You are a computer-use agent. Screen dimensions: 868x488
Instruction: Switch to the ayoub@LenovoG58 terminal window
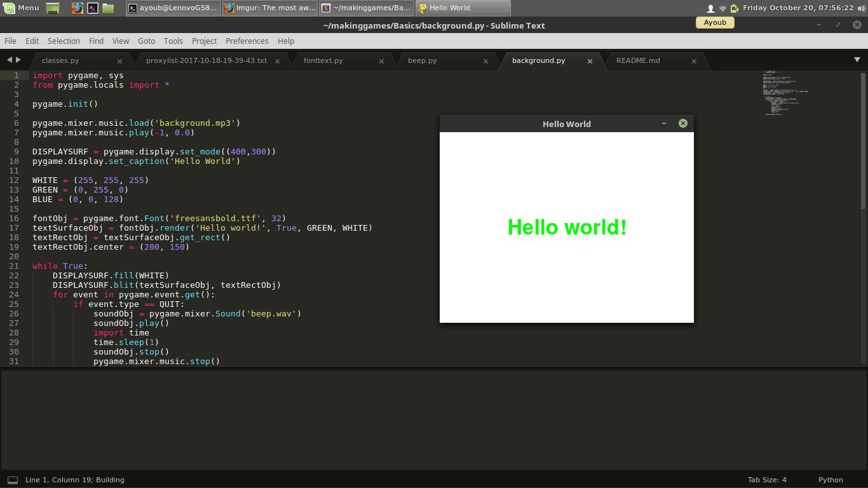[173, 8]
